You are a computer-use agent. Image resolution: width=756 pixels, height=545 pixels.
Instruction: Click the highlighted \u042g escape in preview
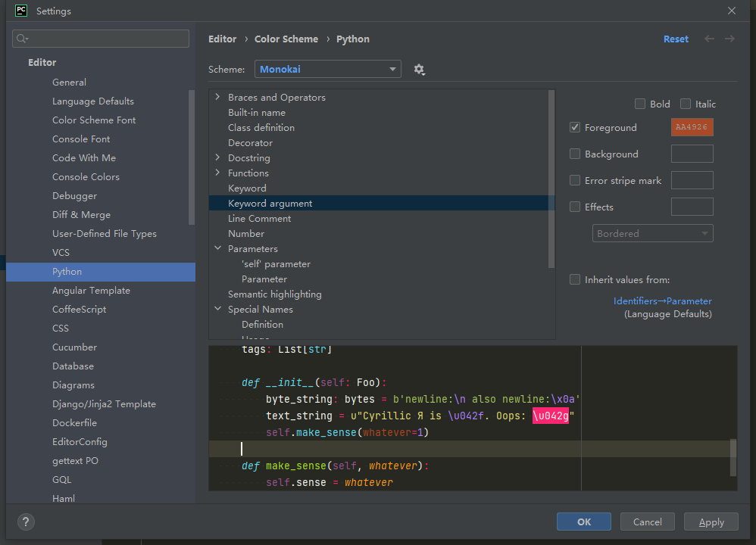[x=551, y=416]
